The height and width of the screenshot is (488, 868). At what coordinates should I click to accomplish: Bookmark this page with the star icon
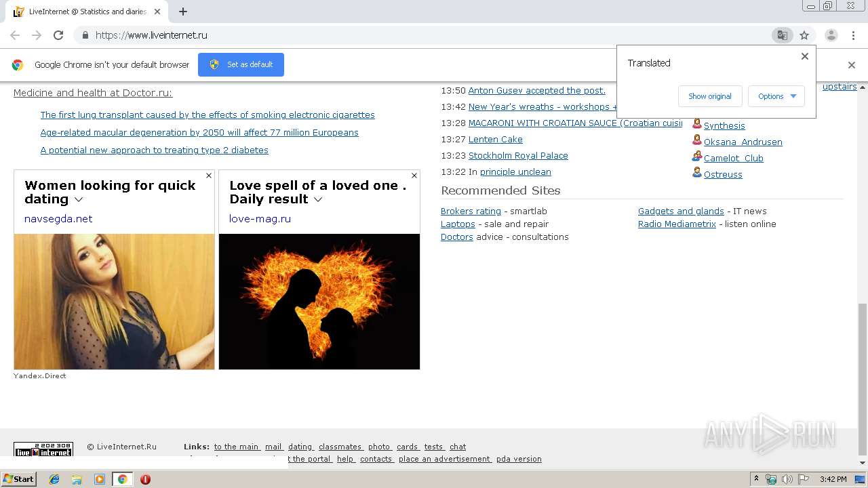coord(804,35)
